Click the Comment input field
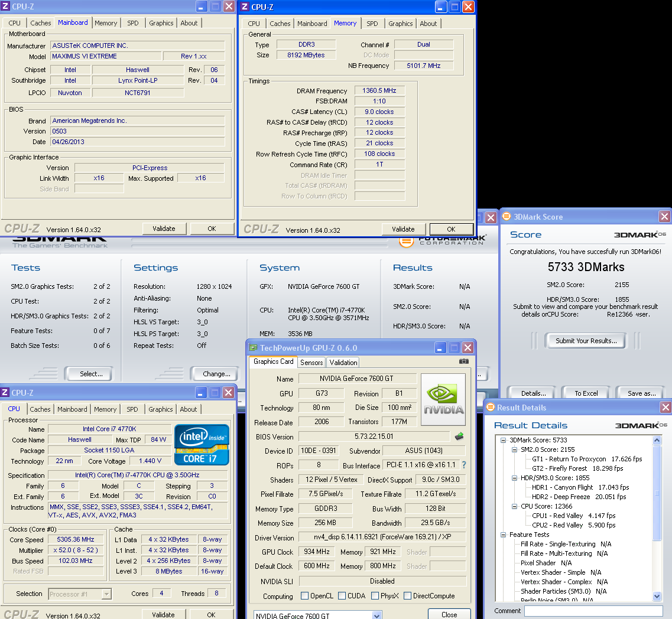Image resolution: width=672 pixels, height=619 pixels. pos(593,610)
